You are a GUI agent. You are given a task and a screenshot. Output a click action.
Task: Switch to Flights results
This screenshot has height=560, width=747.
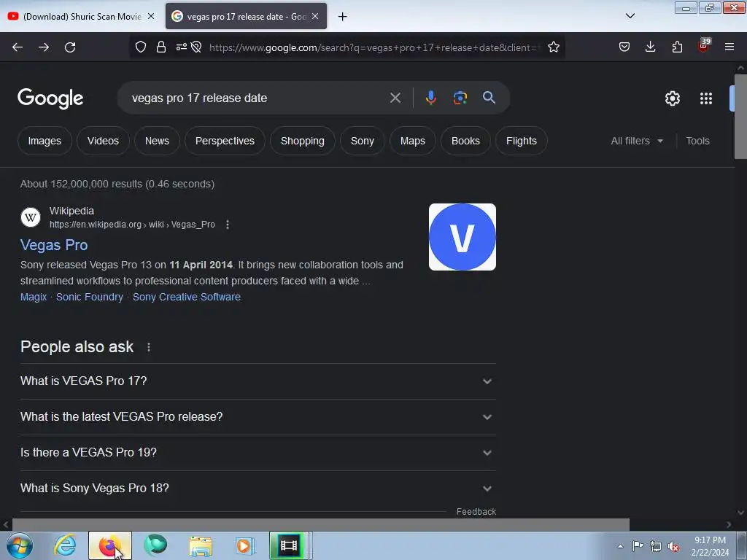(521, 141)
